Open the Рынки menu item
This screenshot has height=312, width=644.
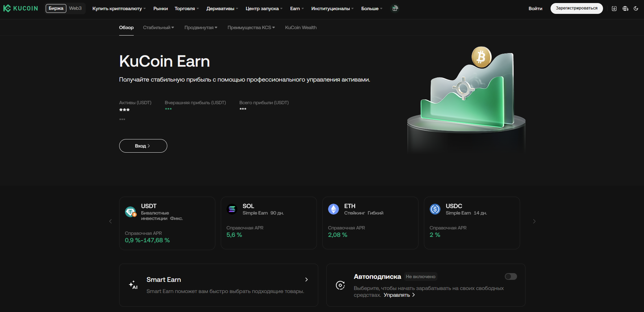pyautogui.click(x=160, y=8)
